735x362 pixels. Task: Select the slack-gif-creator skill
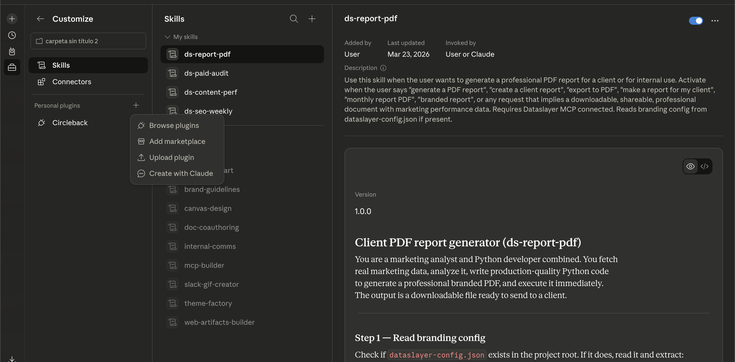242,284
